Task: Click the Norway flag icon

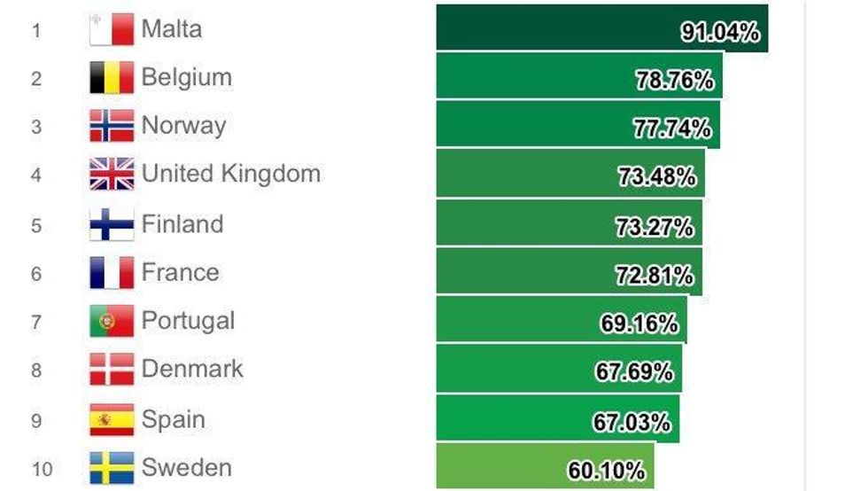Action: coord(112,126)
